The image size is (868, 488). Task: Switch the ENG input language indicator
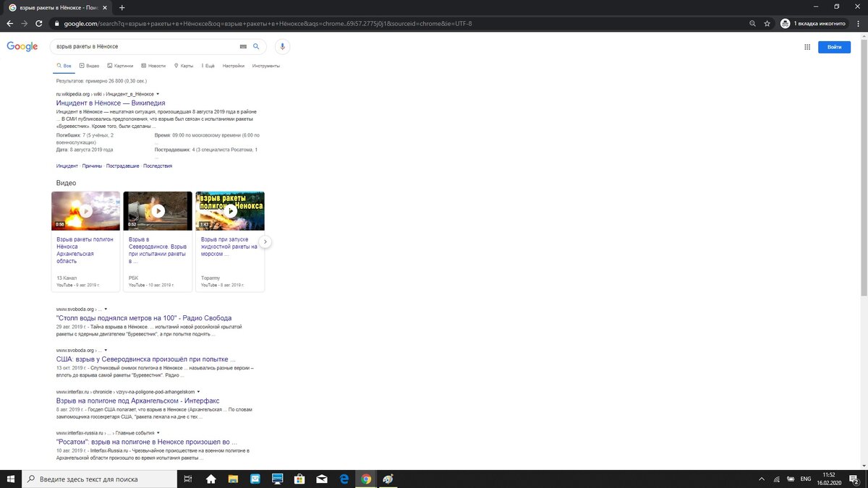[x=807, y=479]
